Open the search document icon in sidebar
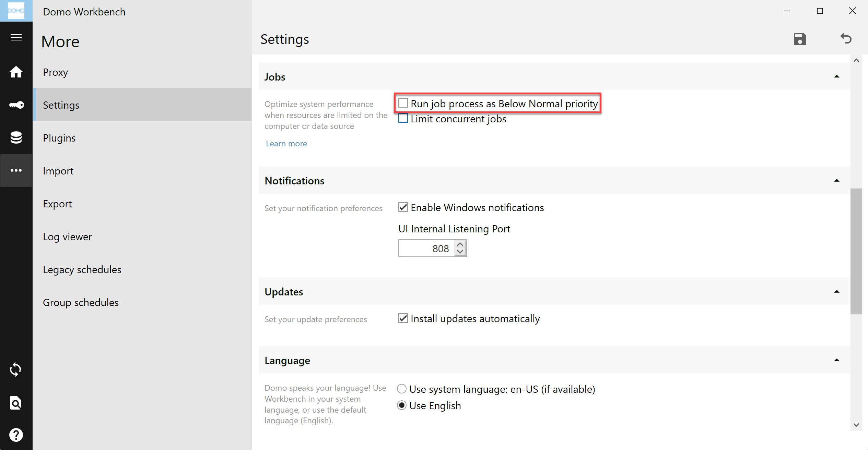Viewport: 868px width, 450px height. tap(16, 403)
